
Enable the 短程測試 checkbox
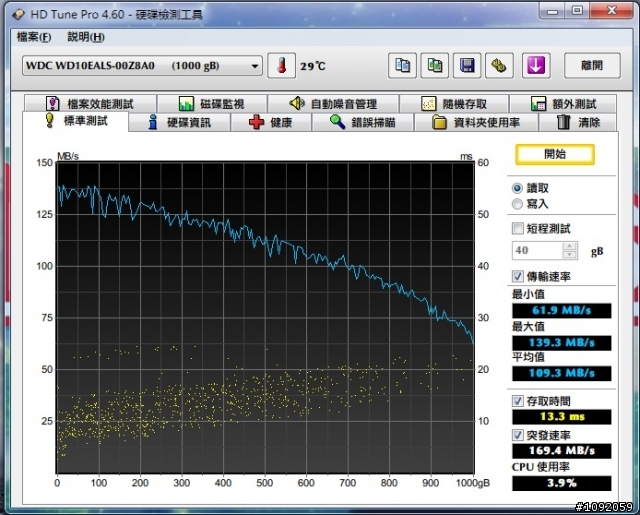tap(518, 228)
